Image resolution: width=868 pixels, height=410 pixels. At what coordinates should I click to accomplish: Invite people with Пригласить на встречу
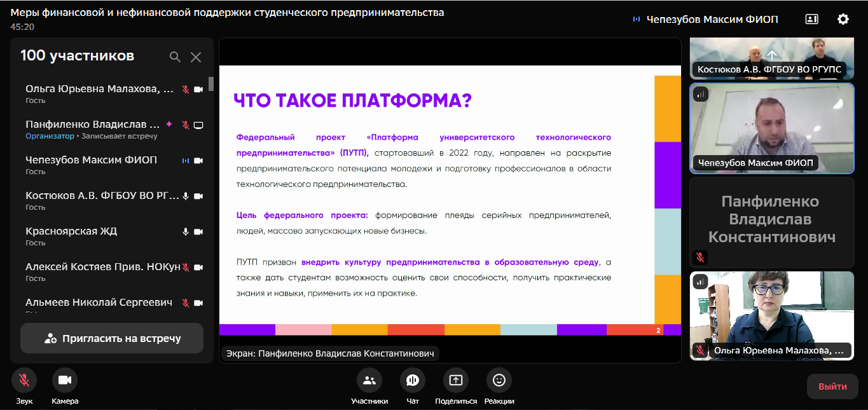pyautogui.click(x=112, y=339)
